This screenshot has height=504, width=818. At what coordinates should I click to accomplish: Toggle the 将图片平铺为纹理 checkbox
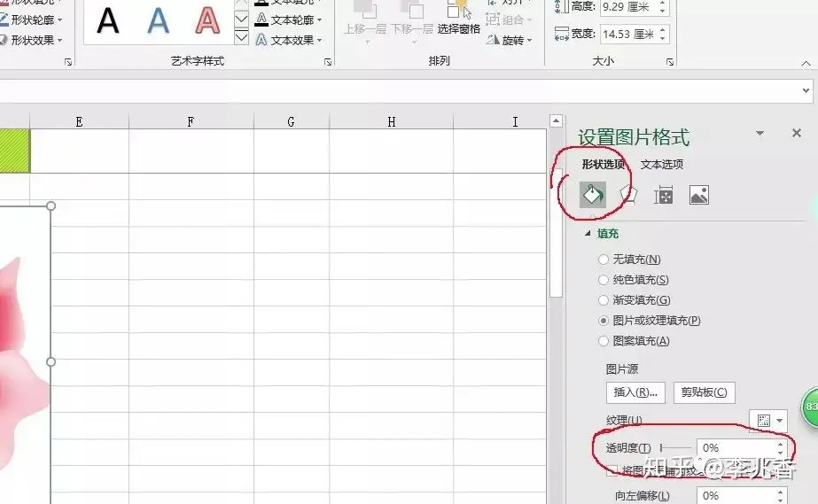coord(612,470)
